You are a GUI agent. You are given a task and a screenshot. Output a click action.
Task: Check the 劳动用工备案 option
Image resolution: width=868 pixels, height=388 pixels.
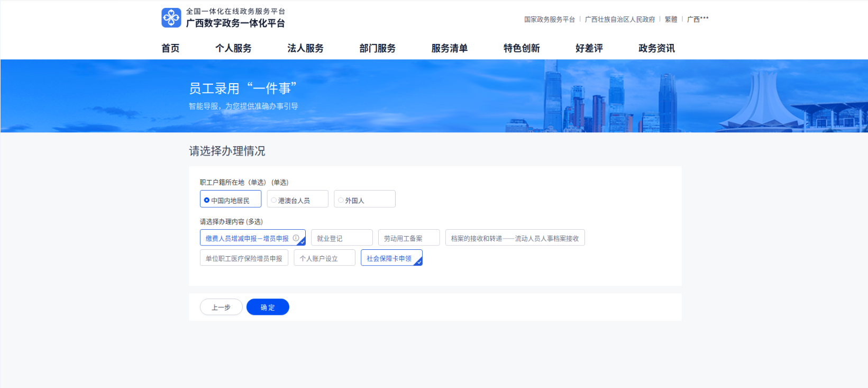pos(408,238)
